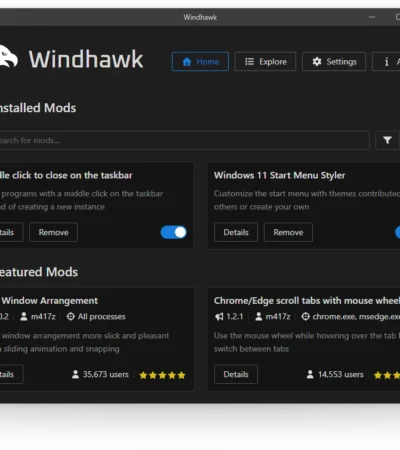Click All processes text

102,317
